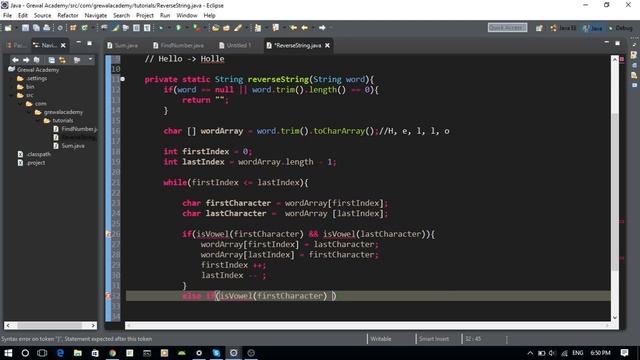The height and width of the screenshot is (360, 640).
Task: Switch to the Java EE perspective
Action: click(563, 28)
